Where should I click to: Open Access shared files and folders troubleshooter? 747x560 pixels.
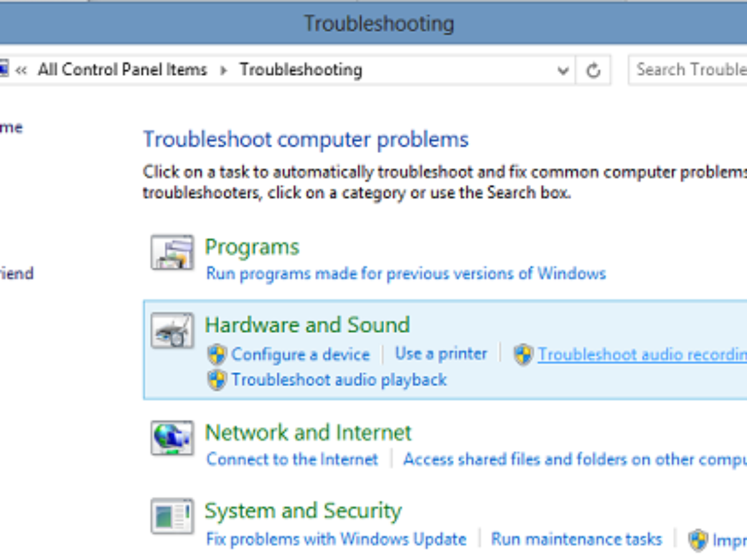click(x=575, y=459)
